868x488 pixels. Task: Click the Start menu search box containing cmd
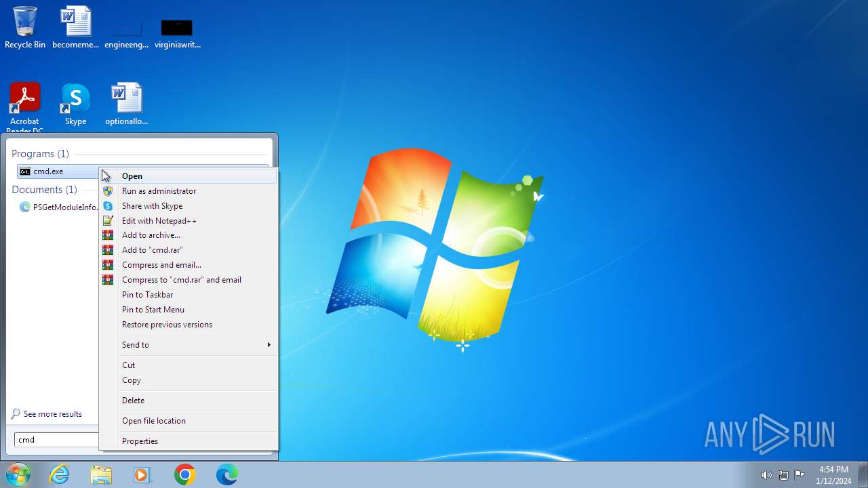click(57, 440)
